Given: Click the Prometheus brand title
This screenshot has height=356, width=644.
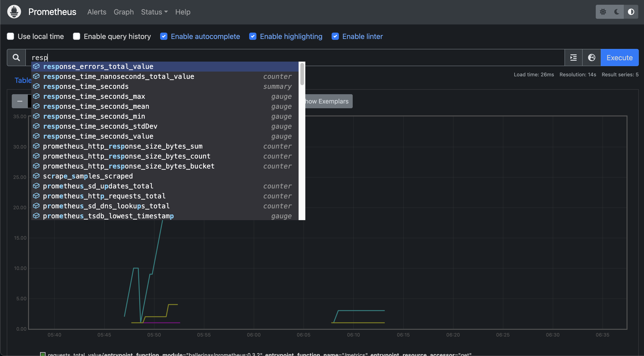Looking at the screenshot, I should point(52,12).
